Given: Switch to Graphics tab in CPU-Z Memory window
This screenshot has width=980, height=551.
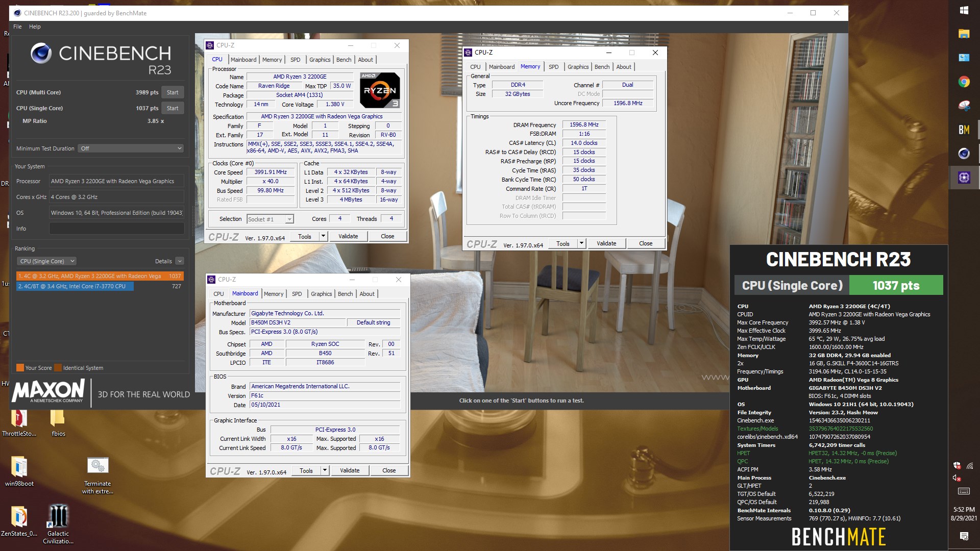Looking at the screenshot, I should [578, 67].
